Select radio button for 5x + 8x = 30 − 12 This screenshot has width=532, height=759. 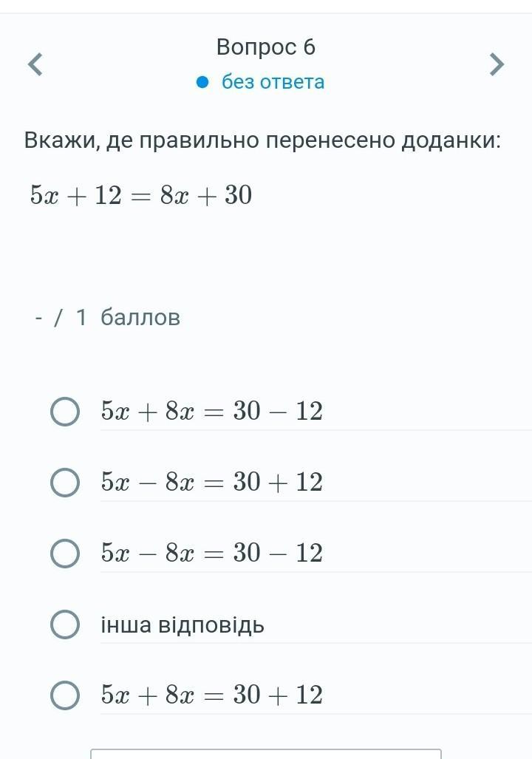(65, 412)
